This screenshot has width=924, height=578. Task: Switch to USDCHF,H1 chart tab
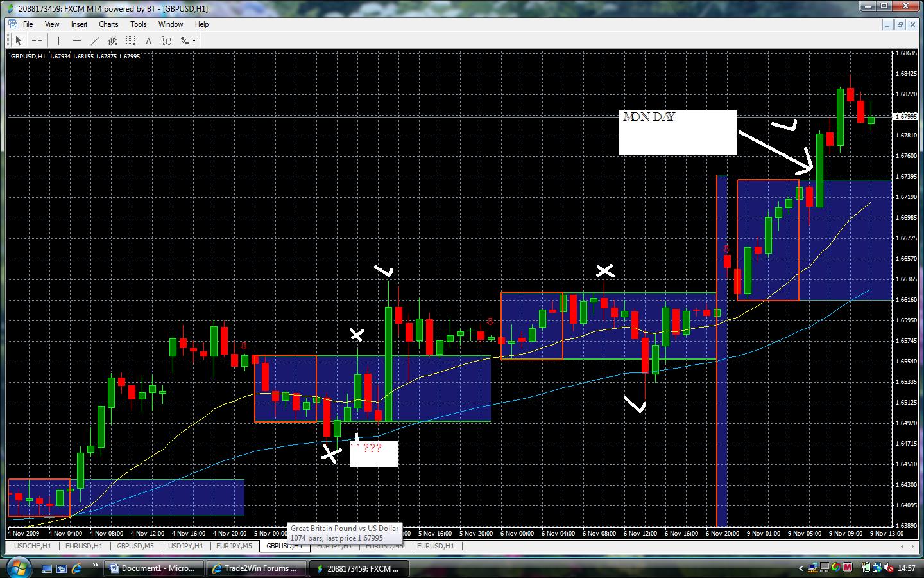pos(33,546)
